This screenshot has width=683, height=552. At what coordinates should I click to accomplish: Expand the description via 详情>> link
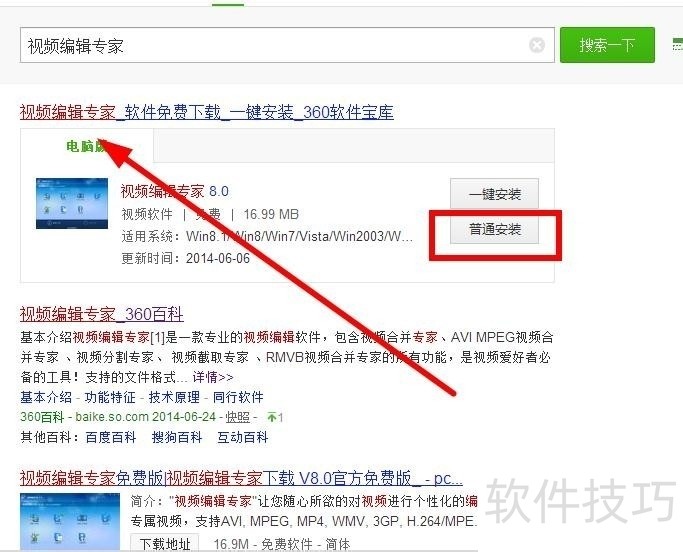pos(213,377)
